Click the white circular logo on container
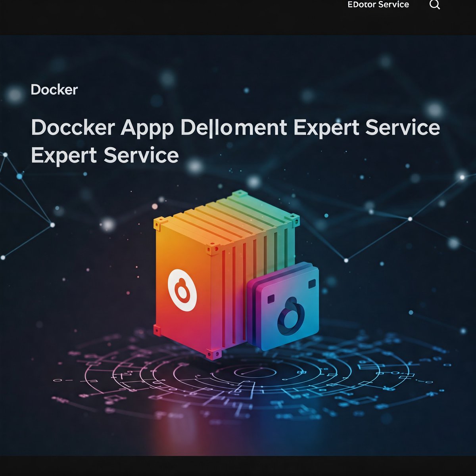This screenshot has width=476, height=476. [x=182, y=290]
